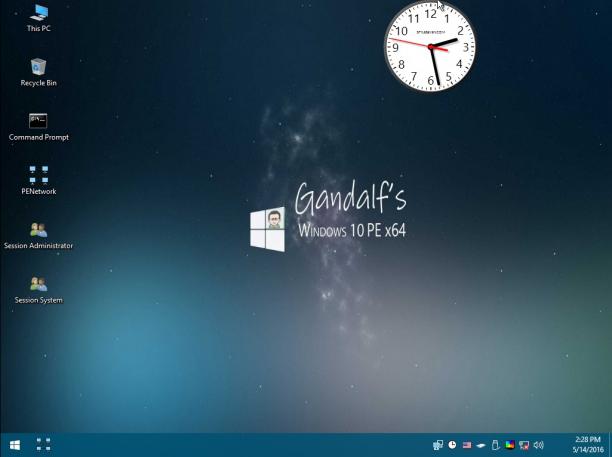
Task: Open the speaker volume tray icon
Action: coord(539,445)
